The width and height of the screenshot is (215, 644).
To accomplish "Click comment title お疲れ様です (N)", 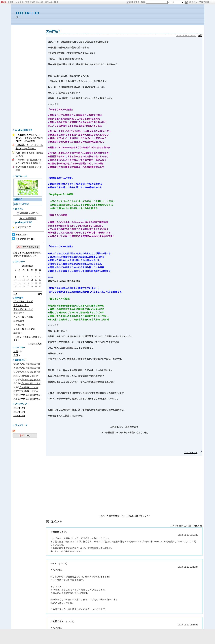I will (x=59, y=532).
